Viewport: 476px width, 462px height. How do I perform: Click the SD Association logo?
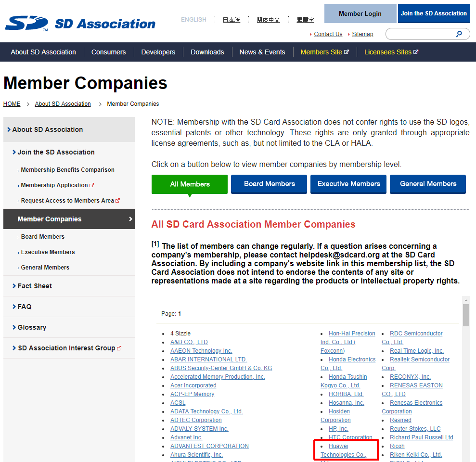click(x=80, y=23)
